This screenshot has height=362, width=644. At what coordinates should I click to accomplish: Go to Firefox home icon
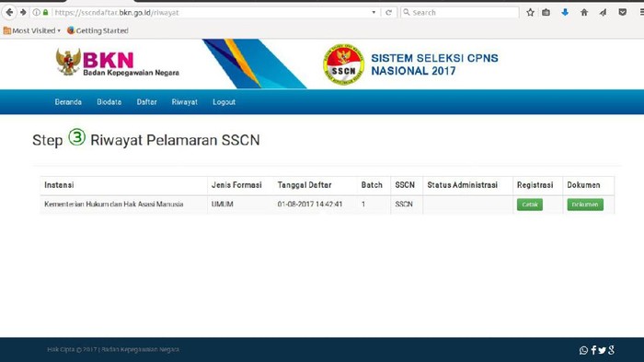(x=584, y=12)
